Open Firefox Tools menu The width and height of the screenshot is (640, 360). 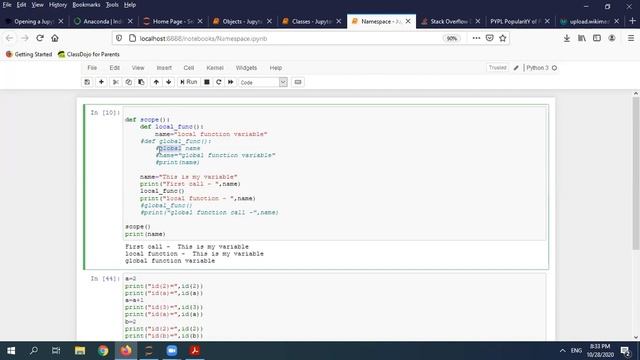112,5
